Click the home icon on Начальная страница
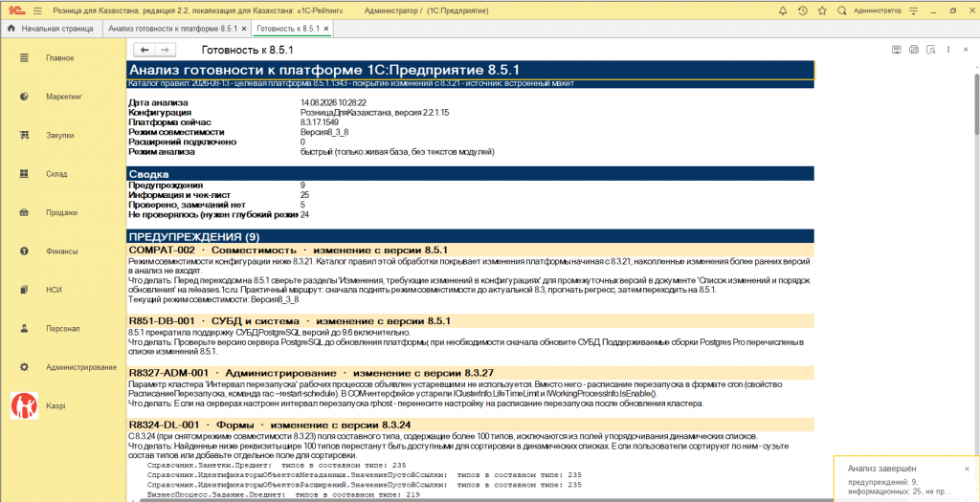 pyautogui.click(x=11, y=29)
